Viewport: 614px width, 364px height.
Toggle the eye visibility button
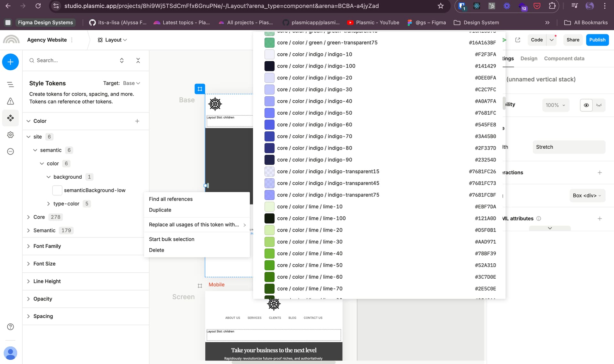586,105
